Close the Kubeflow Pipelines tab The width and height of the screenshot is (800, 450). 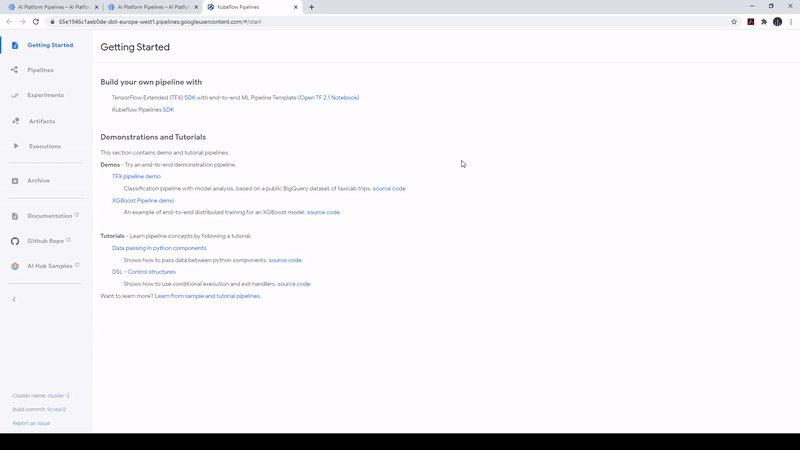(x=295, y=7)
